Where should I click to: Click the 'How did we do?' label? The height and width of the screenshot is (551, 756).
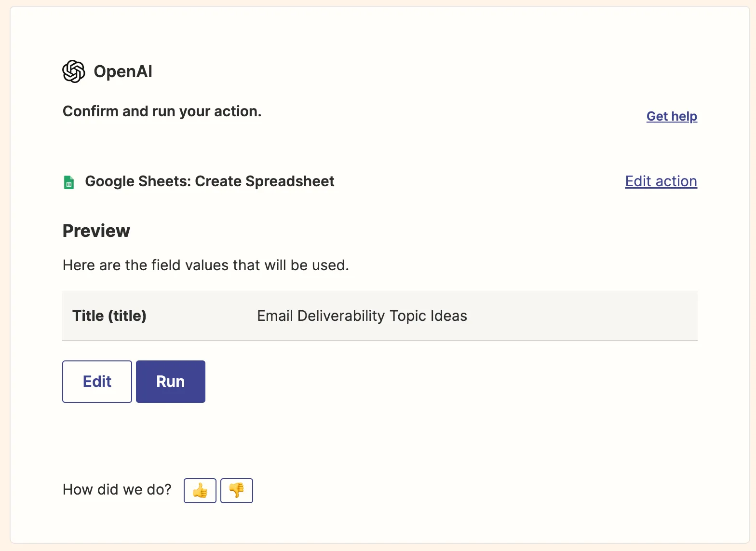pyautogui.click(x=117, y=490)
